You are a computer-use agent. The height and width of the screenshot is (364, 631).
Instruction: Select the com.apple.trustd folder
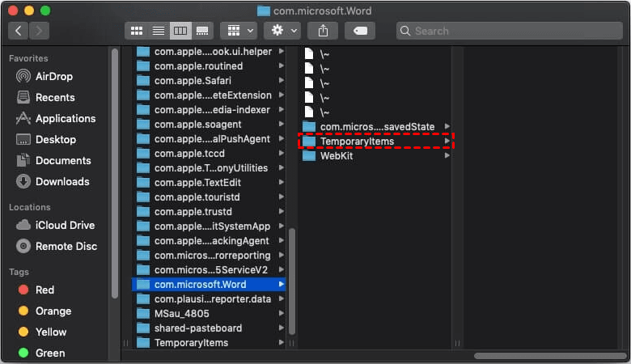click(209, 212)
